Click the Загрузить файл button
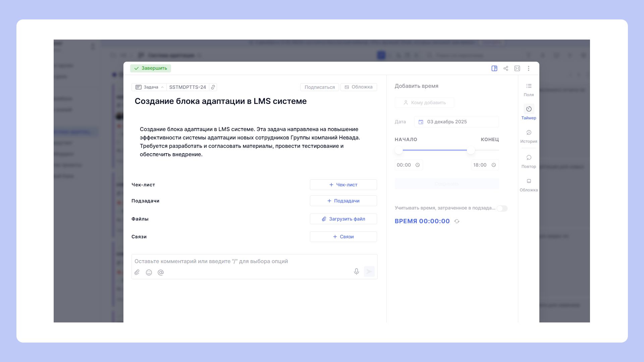644x362 pixels. (x=343, y=219)
